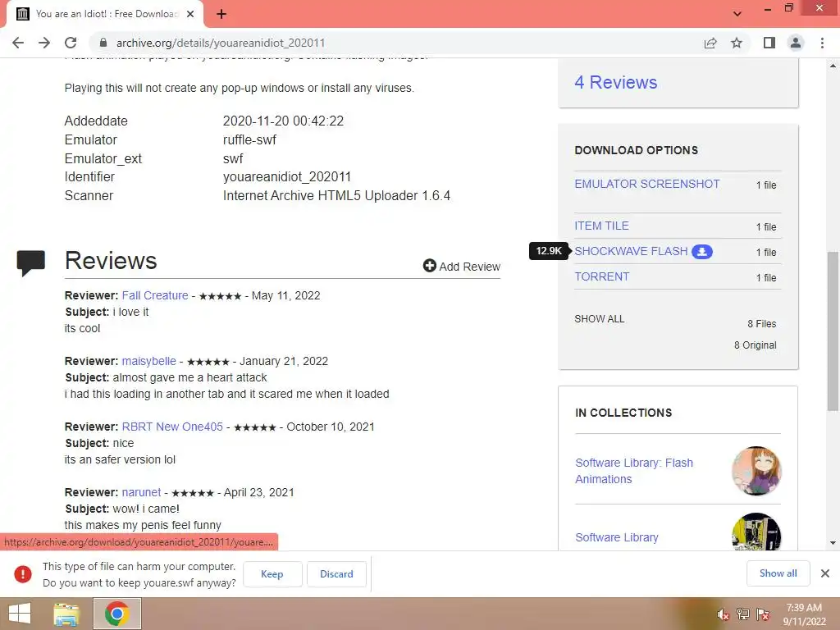Screen dimensions: 840x630
Task: Click the Emulator value ruffle-swf
Action: pyautogui.click(x=249, y=139)
